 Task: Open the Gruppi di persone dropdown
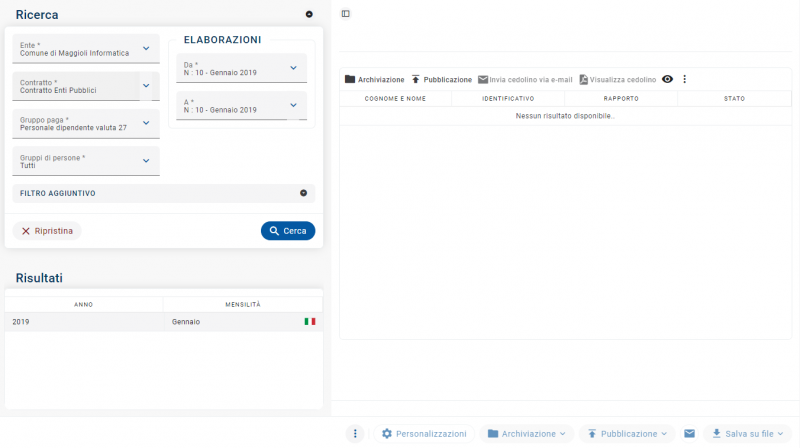click(x=86, y=161)
